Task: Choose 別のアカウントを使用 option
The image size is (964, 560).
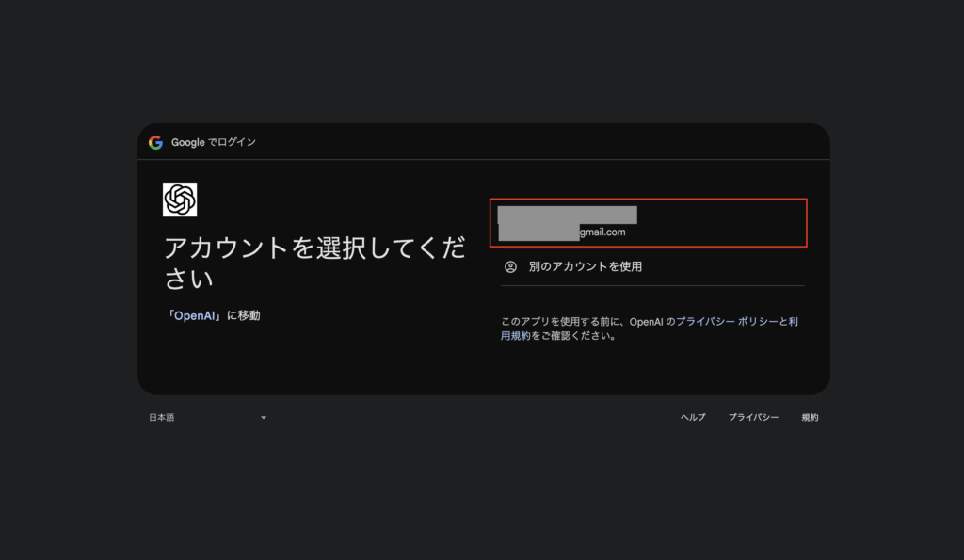Action: click(585, 266)
